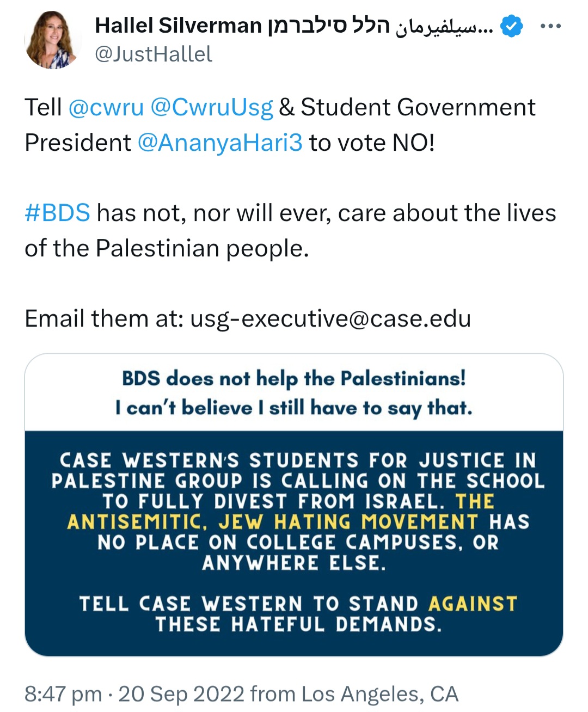Visit the @CwruUsg mention
Screen dimensions: 588x712
click(x=211, y=107)
